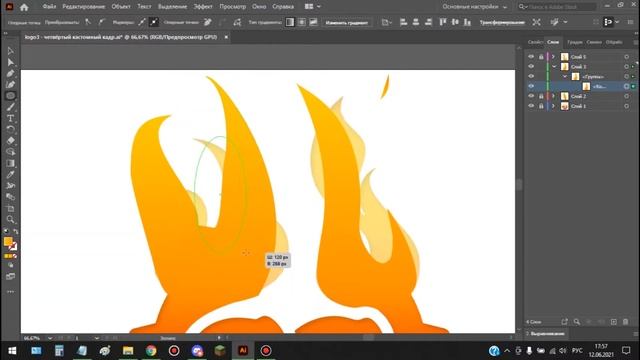The height and width of the screenshot is (360, 640).
Task: Select the Type tool
Action: 11,118
